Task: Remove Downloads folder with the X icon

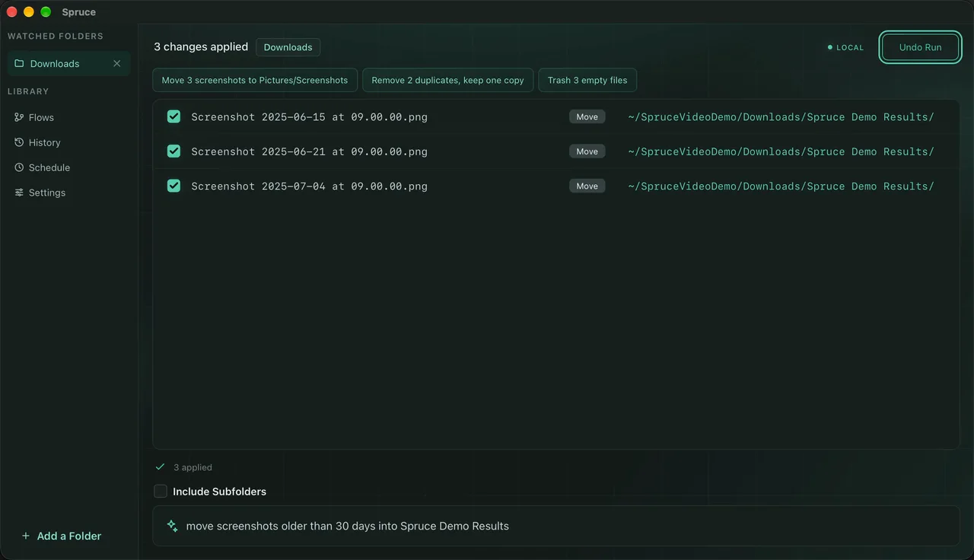Action: coord(117,64)
